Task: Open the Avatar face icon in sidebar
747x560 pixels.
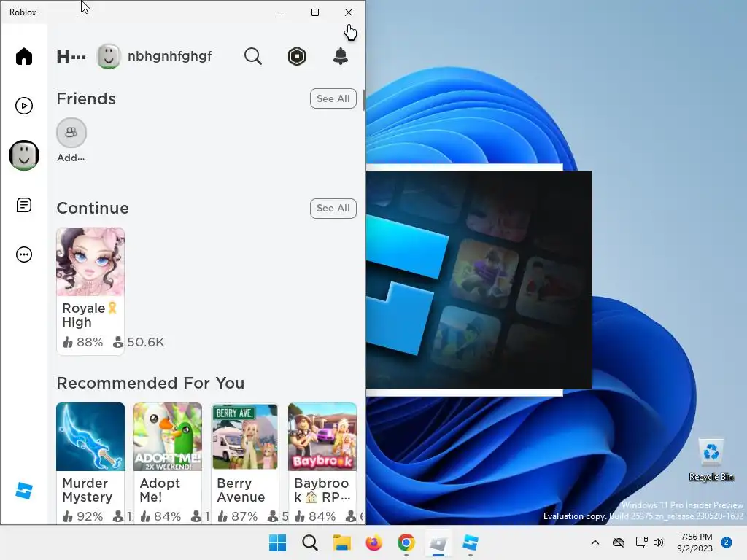Action: click(24, 155)
